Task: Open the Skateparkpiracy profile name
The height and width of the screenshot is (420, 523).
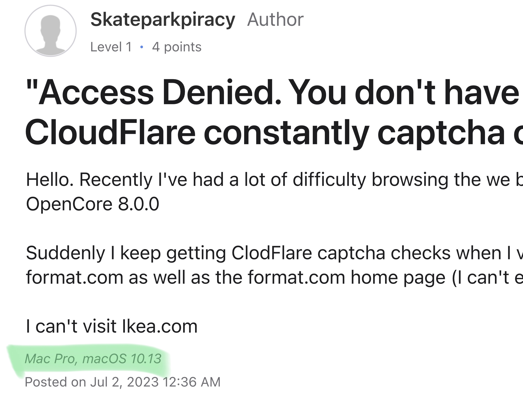Action: (163, 20)
